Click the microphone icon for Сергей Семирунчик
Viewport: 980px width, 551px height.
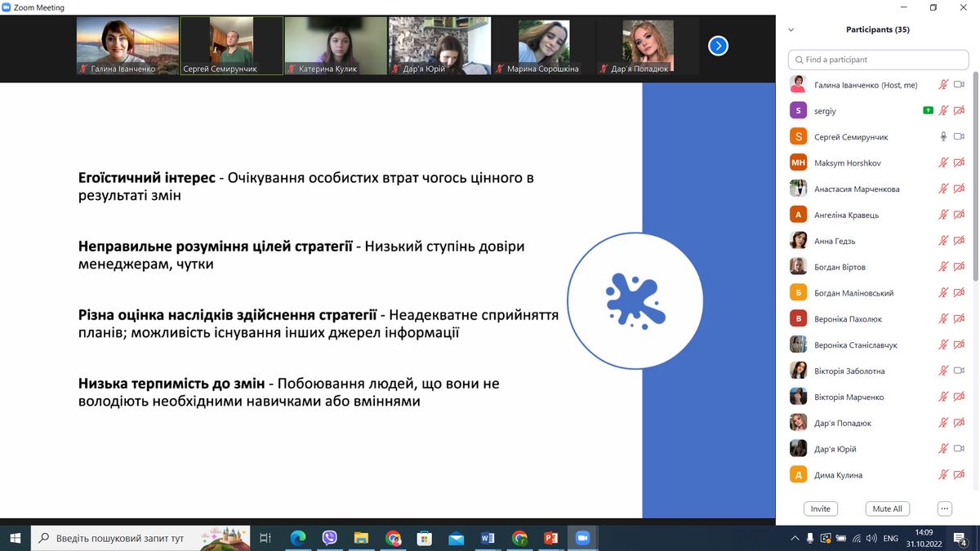943,137
